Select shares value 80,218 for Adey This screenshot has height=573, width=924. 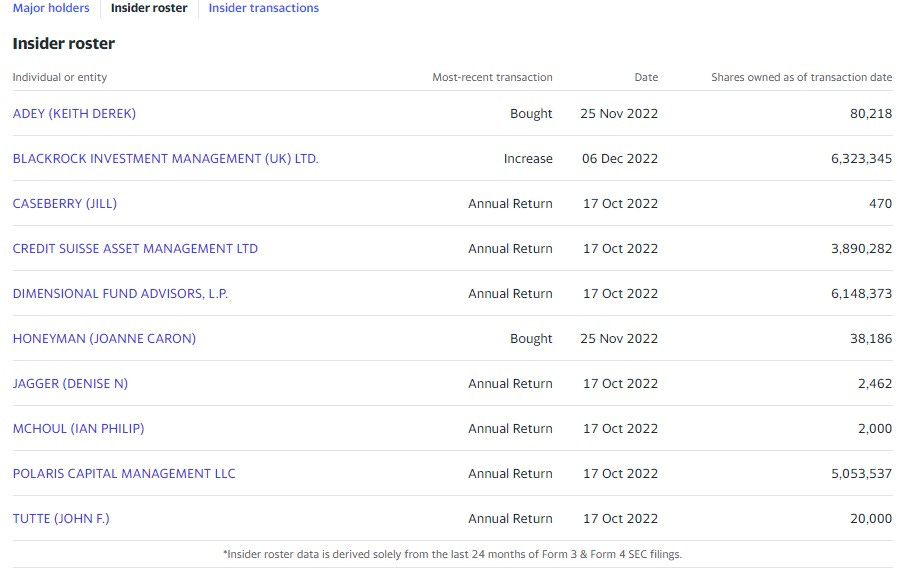[x=870, y=113]
